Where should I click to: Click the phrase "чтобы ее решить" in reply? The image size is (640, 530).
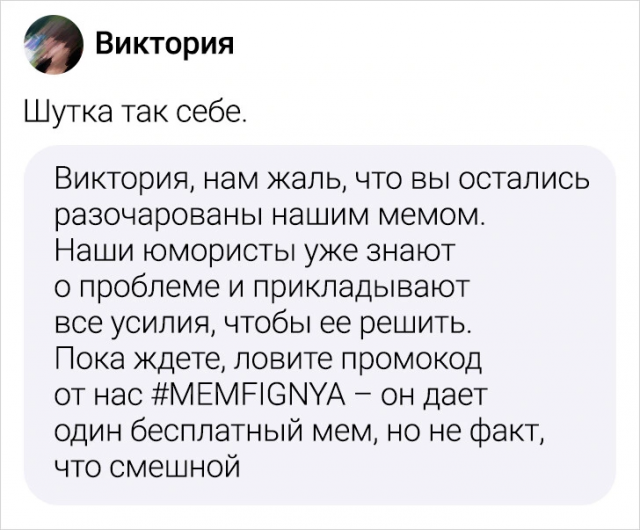tap(372, 325)
